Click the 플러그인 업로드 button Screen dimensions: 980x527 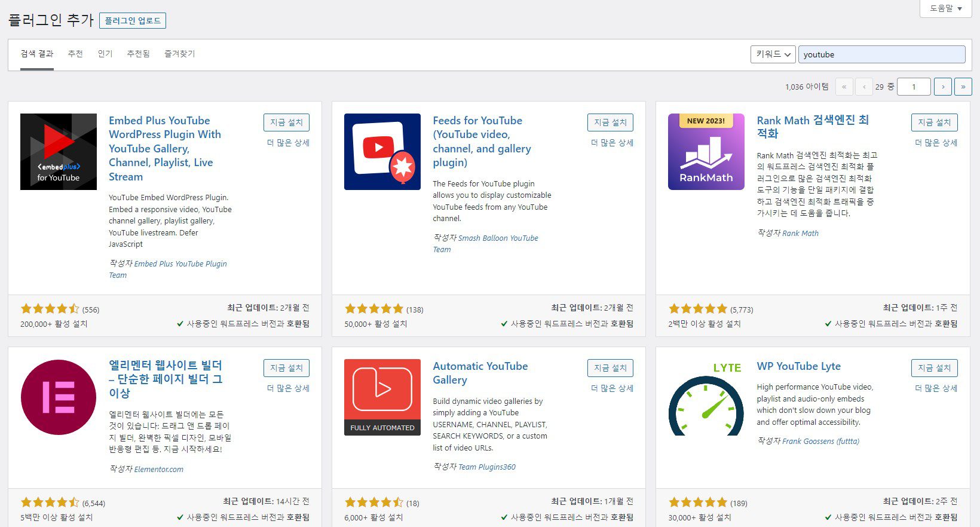tap(133, 20)
